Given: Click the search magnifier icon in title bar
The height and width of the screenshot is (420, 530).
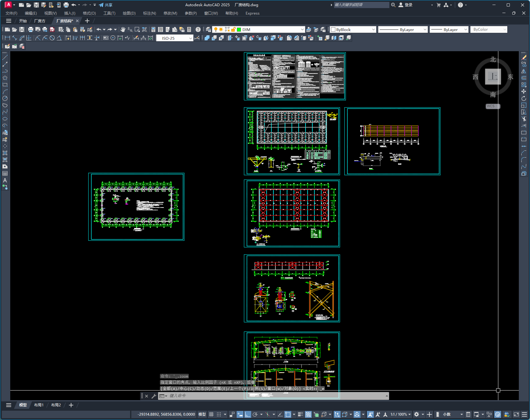Looking at the screenshot, I should tap(393, 5).
